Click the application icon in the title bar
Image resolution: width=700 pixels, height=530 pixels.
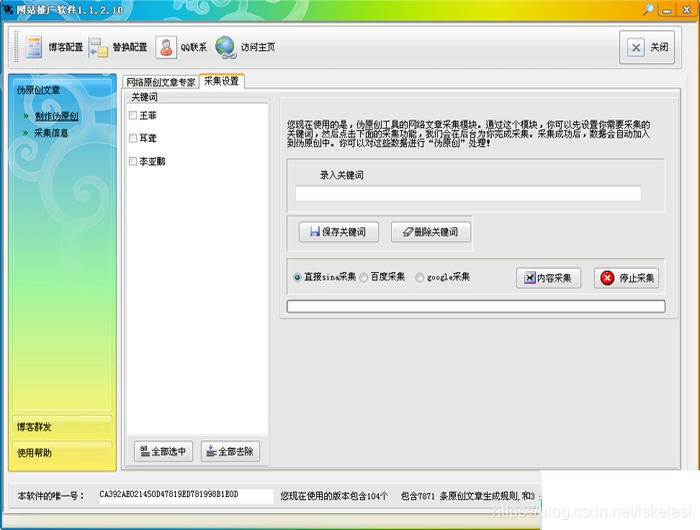pos(8,9)
